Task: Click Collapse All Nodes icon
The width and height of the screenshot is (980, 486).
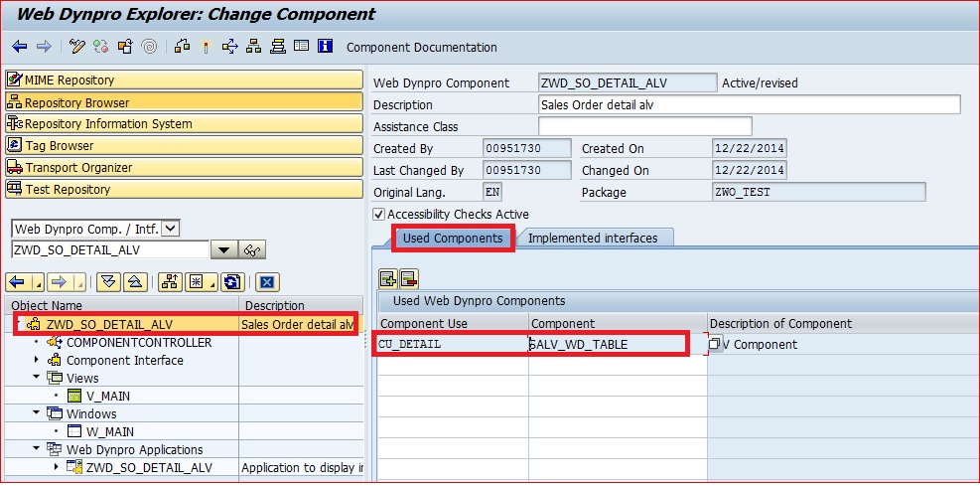Action: pyautogui.click(x=135, y=282)
